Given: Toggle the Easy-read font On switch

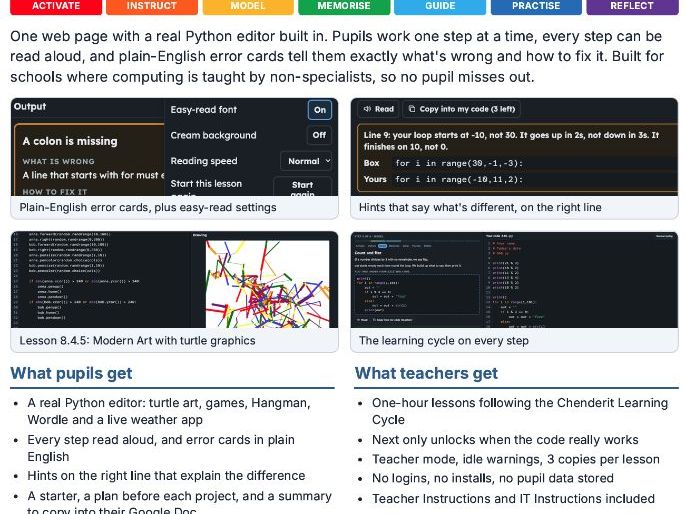Looking at the screenshot, I should click(x=320, y=110).
